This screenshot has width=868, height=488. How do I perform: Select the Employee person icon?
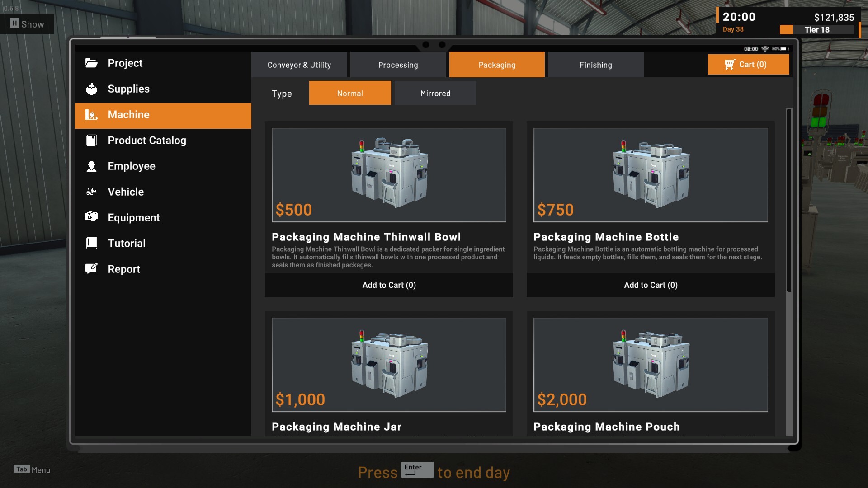tap(91, 166)
